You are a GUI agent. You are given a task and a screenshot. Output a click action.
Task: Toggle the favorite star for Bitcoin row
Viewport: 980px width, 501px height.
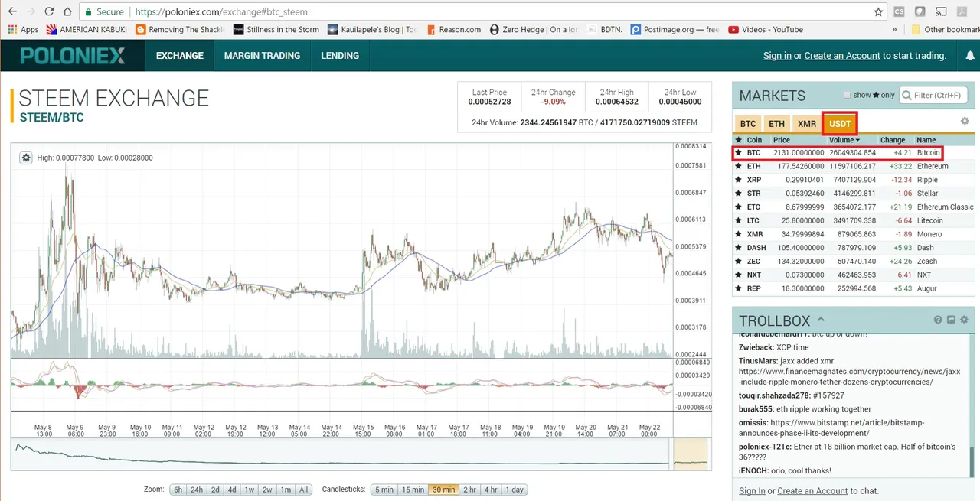739,153
